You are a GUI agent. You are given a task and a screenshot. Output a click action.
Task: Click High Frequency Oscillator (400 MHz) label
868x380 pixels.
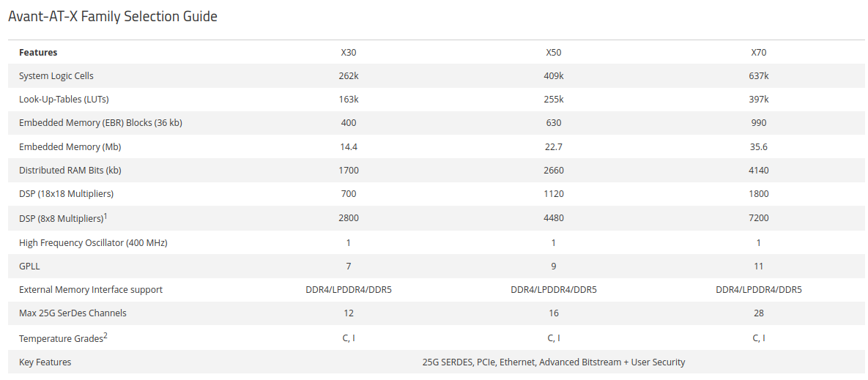[x=93, y=242]
